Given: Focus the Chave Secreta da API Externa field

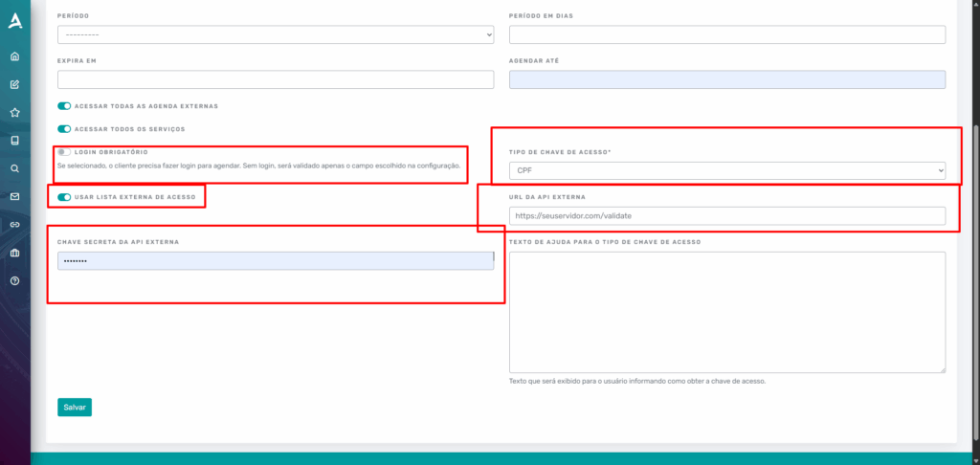Looking at the screenshot, I should pyautogui.click(x=276, y=261).
